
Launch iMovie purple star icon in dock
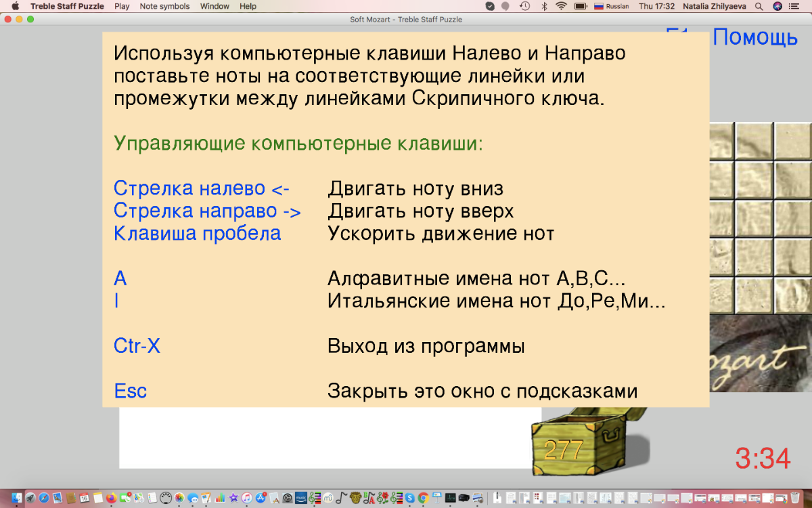233,499
